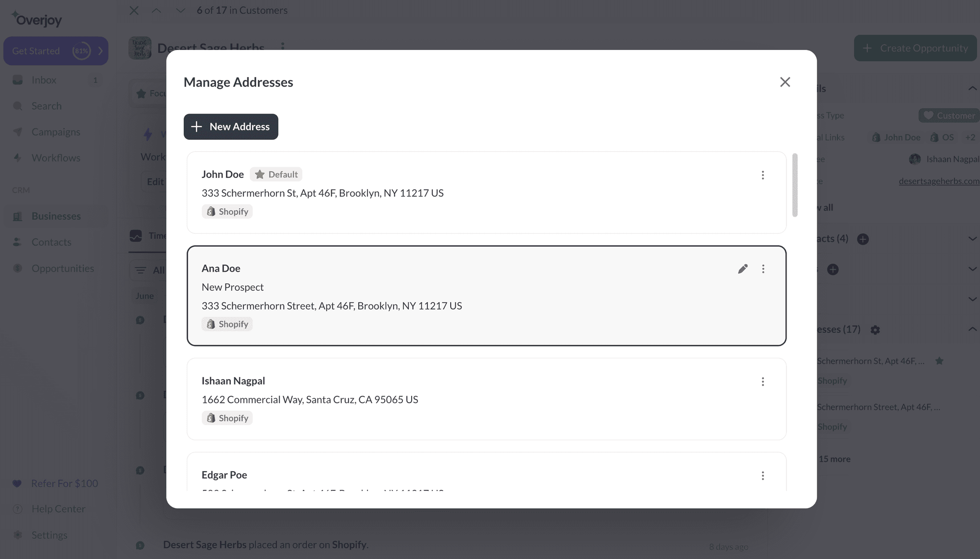
Task: Open three-dot menu for John Doe address
Action: [762, 175]
